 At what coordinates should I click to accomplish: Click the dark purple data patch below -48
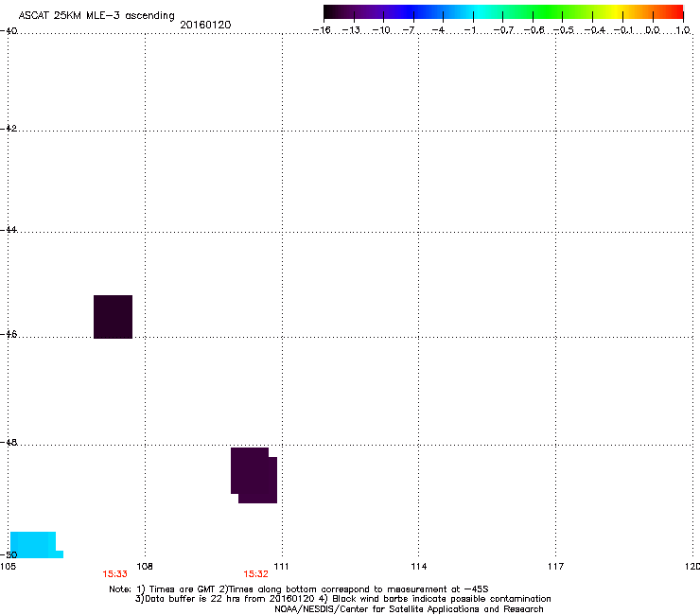[x=254, y=475]
